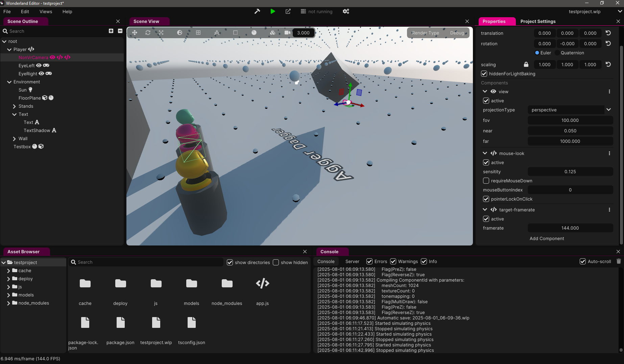
Task: Open the Edit menu
Action: 25,11
